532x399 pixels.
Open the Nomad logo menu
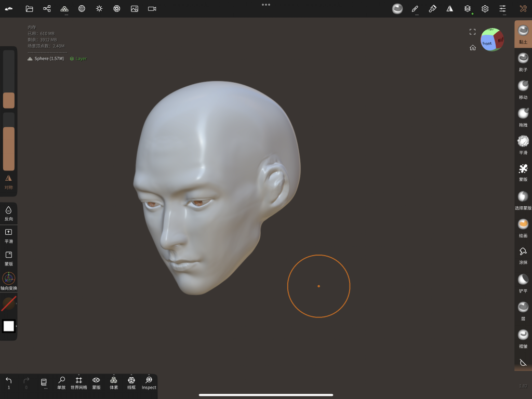pos(9,9)
